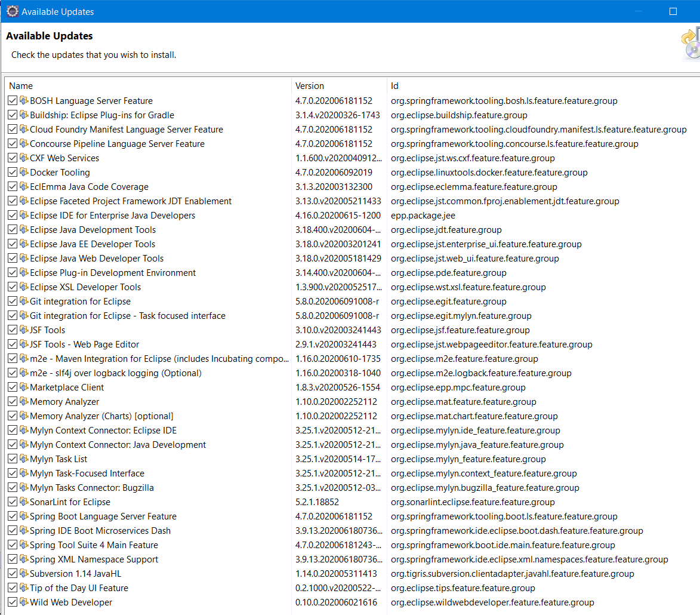Select version 2.9.1.v202003241443 cell

(336, 345)
